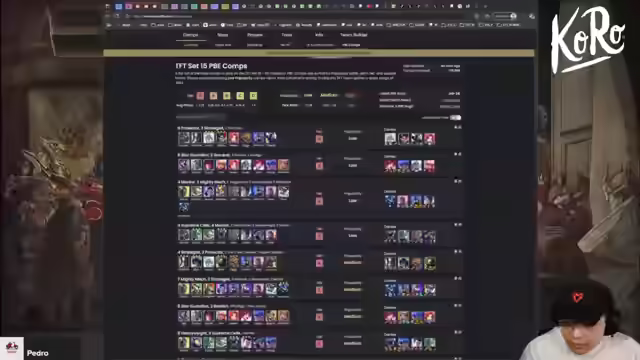The width and height of the screenshot is (640, 360).
Task: Open the 7 Mighty Mech, 2 Strategist comp title
Action: (204, 279)
